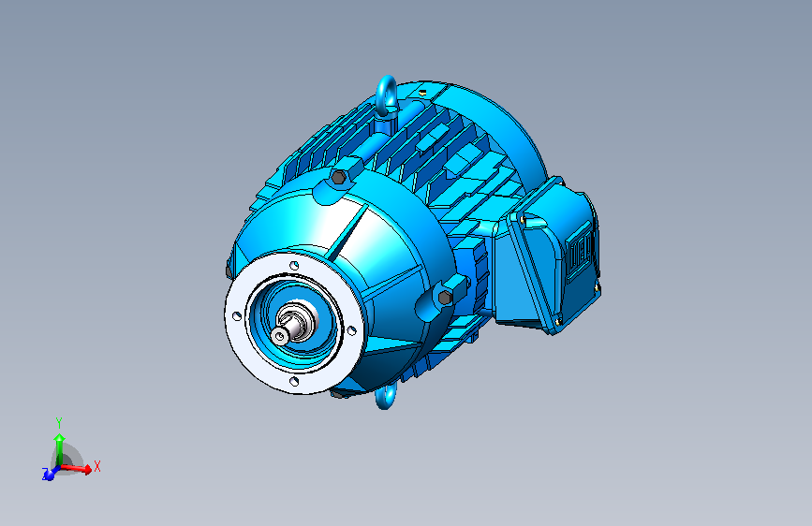The image size is (812, 526).
Task: Pick the logo plate on the terminal box
Action: pyautogui.click(x=580, y=252)
